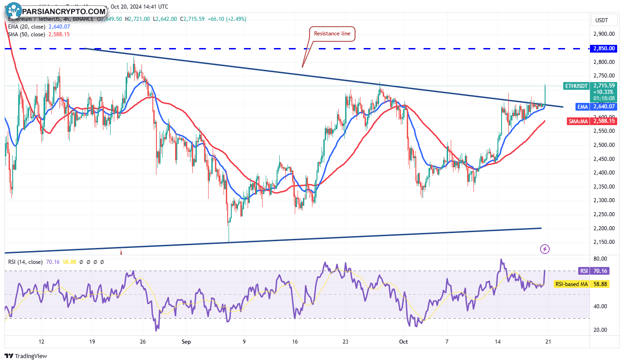The height and width of the screenshot is (364, 624).
Task: Click the 2,640.07 EMA price value tag
Action: (x=604, y=107)
